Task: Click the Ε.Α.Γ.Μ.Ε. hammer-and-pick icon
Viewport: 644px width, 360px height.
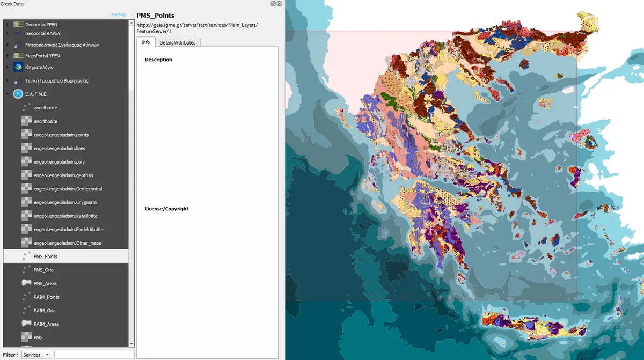Action: 18,94
